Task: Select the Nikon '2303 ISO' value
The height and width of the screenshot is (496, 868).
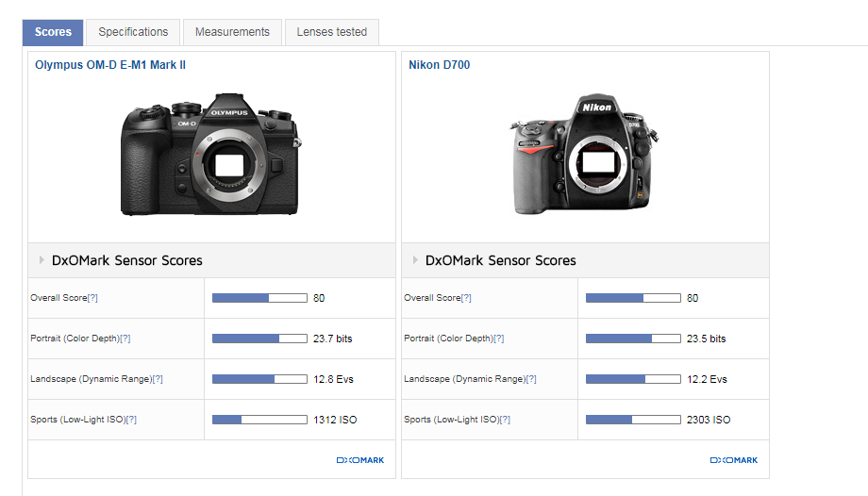Action: 709,420
